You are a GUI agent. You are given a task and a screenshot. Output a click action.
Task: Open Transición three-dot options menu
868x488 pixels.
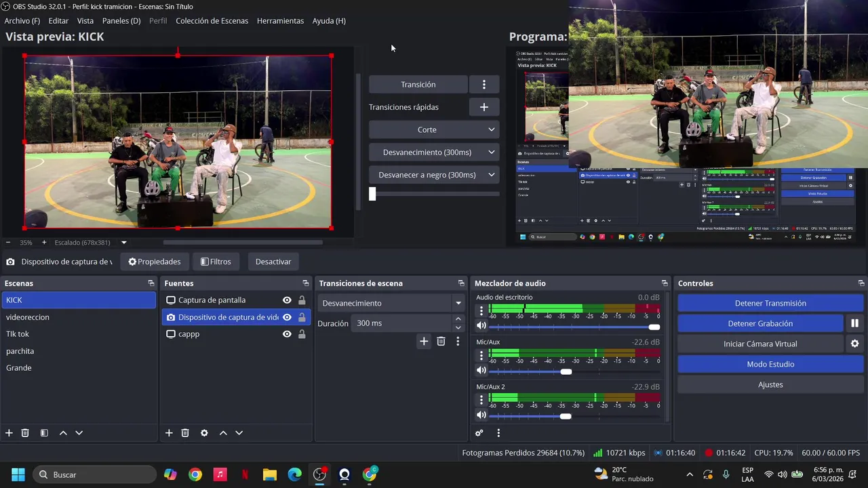click(x=484, y=85)
